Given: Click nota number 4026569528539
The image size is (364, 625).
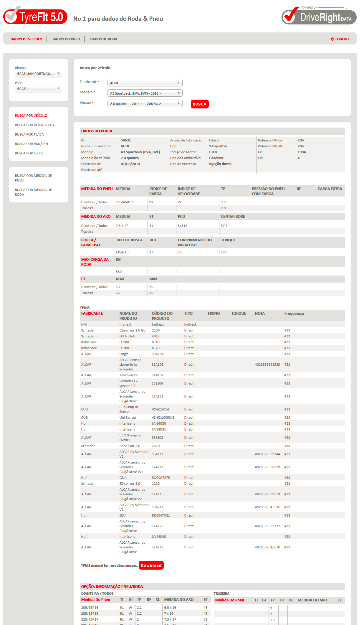Looking at the screenshot, I should [x=267, y=365].
